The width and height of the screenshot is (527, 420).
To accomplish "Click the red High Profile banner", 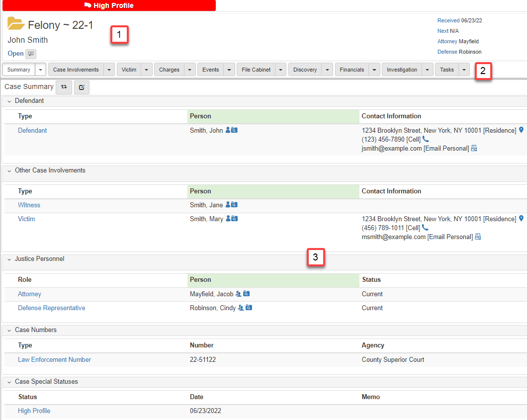I will tap(109, 5).
